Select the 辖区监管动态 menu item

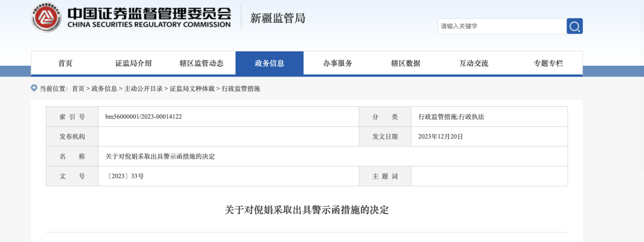tap(202, 63)
